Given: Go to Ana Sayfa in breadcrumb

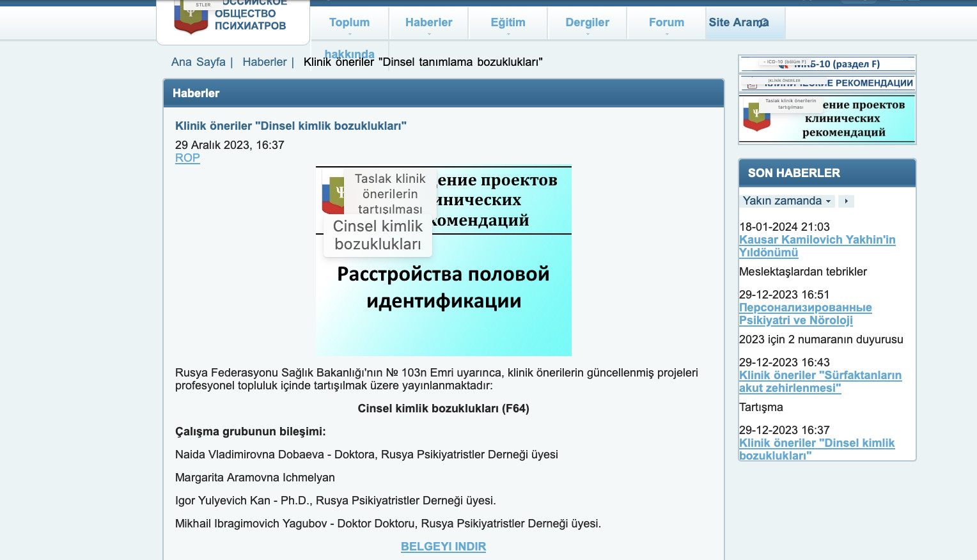Looking at the screenshot, I should click(x=198, y=62).
